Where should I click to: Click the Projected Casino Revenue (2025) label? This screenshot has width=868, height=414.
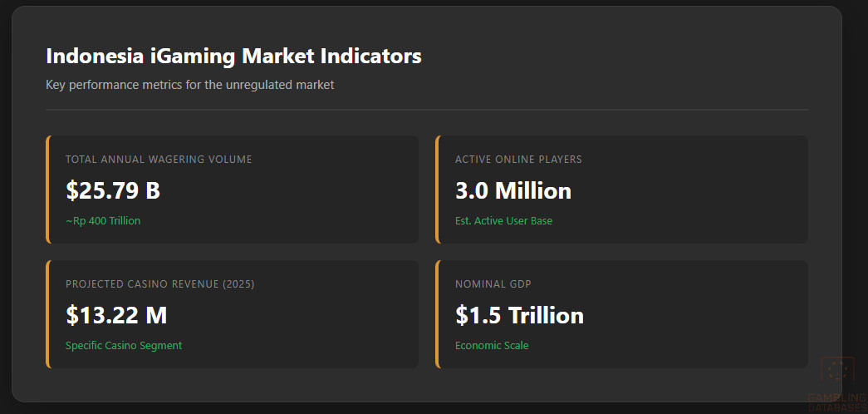coord(160,284)
